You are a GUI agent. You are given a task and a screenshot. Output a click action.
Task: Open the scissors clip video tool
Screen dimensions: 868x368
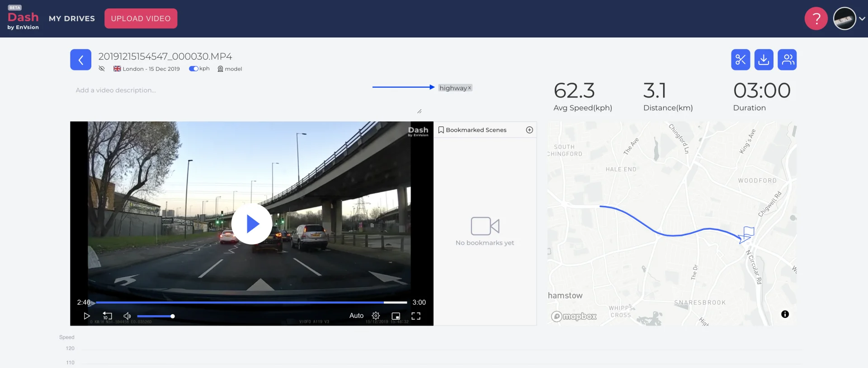741,60
